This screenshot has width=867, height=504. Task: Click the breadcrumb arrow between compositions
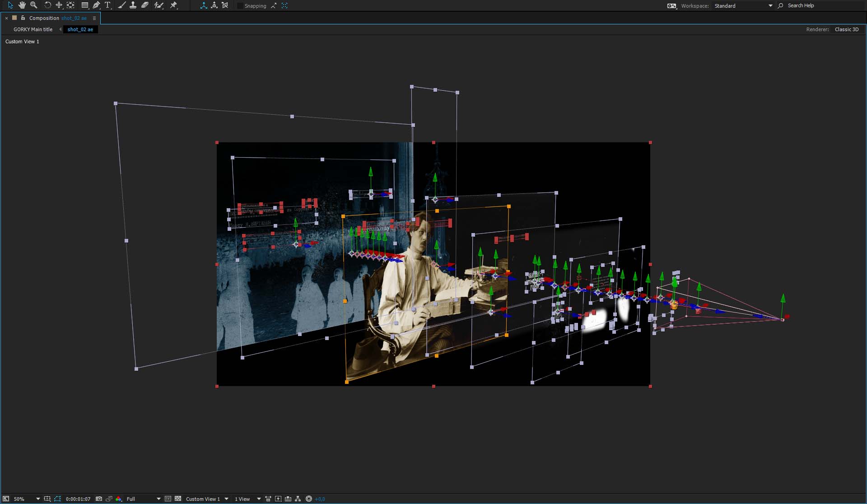click(x=60, y=29)
